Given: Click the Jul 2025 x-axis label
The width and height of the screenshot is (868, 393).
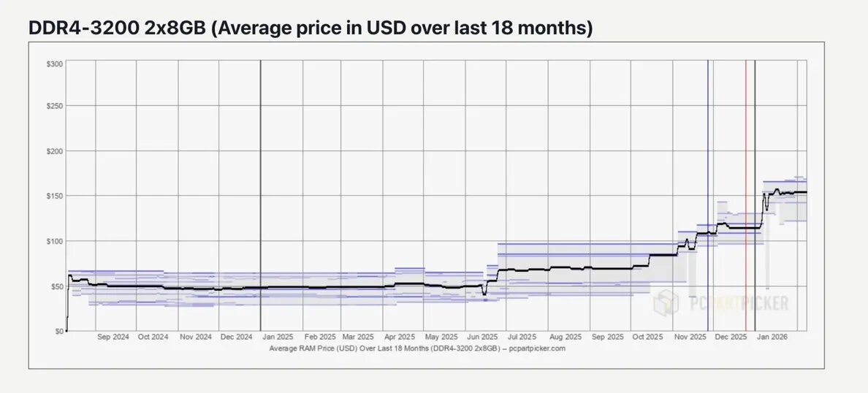Looking at the screenshot, I should click(522, 337).
